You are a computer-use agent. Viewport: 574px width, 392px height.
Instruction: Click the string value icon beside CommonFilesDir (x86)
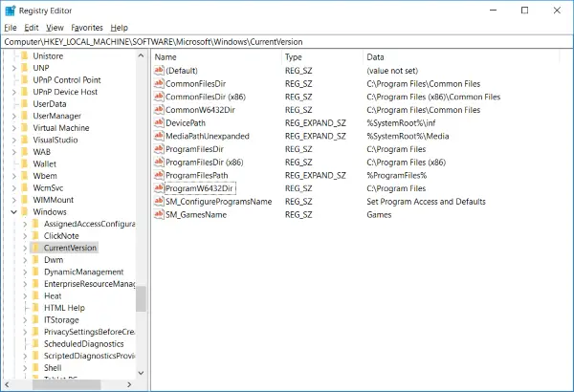158,97
